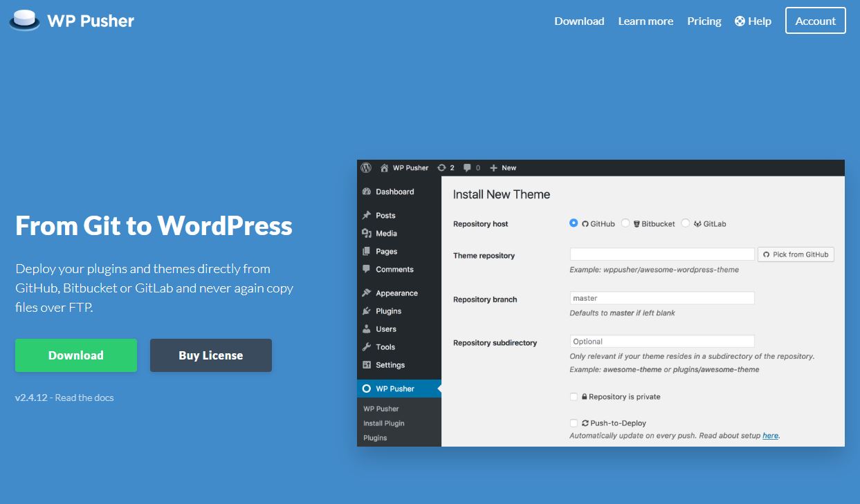Click the Repository host label
Image resolution: width=860 pixels, height=504 pixels.
click(481, 224)
